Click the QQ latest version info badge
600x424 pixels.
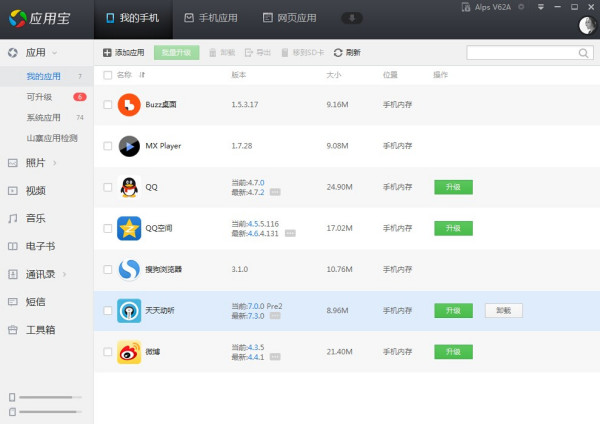pyautogui.click(x=275, y=192)
